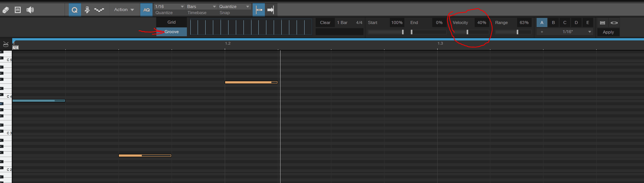
Task: Switch quantize mode to Grid
Action: click(172, 22)
